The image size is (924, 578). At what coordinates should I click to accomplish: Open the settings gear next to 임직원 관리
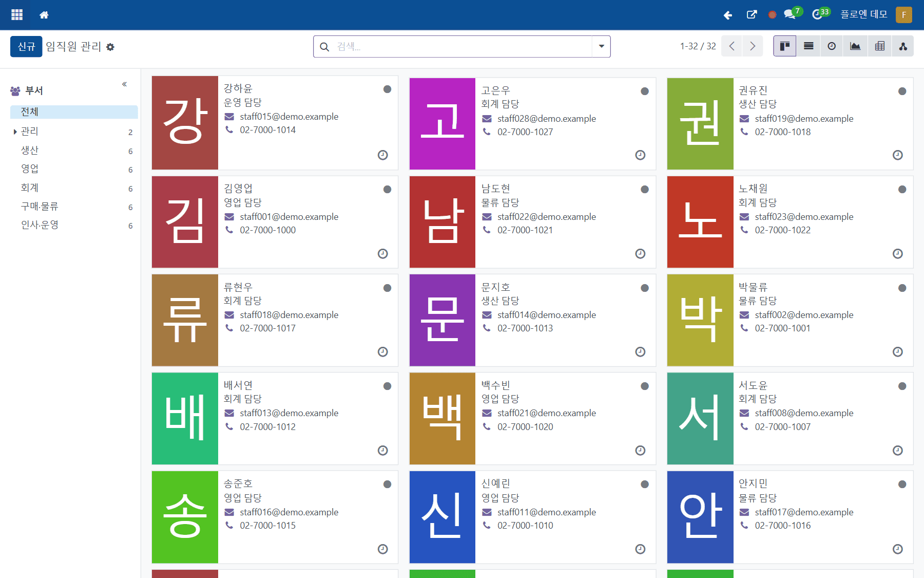tap(110, 47)
